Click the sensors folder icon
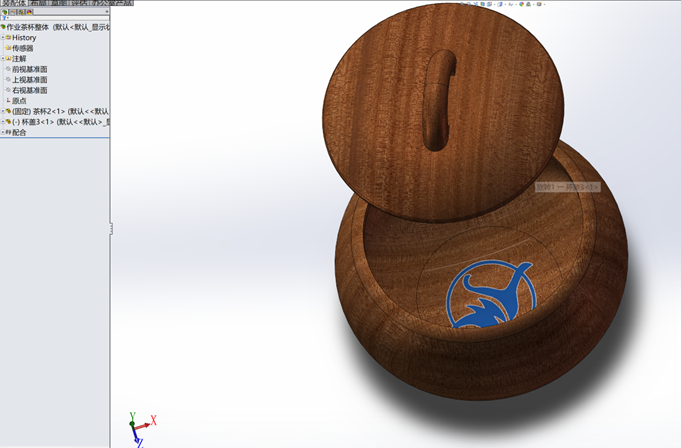This screenshot has width=681, height=448. (x=8, y=48)
